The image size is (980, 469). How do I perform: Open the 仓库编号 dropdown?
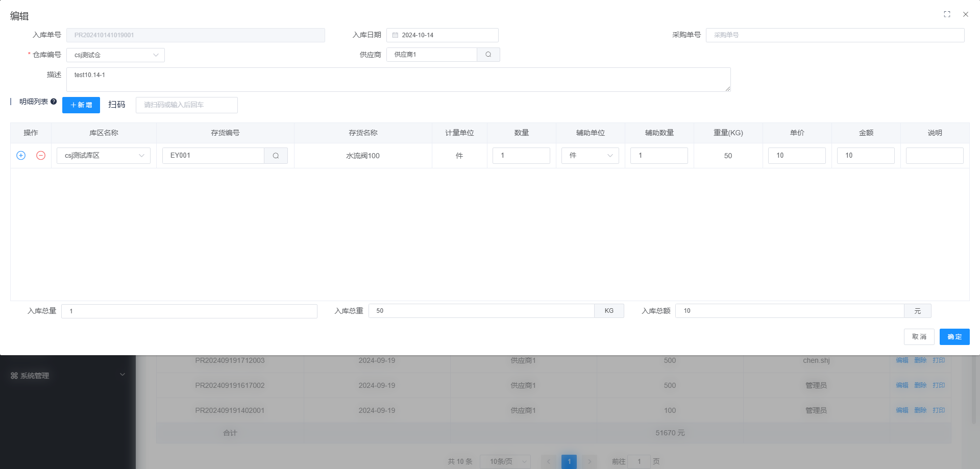point(115,55)
